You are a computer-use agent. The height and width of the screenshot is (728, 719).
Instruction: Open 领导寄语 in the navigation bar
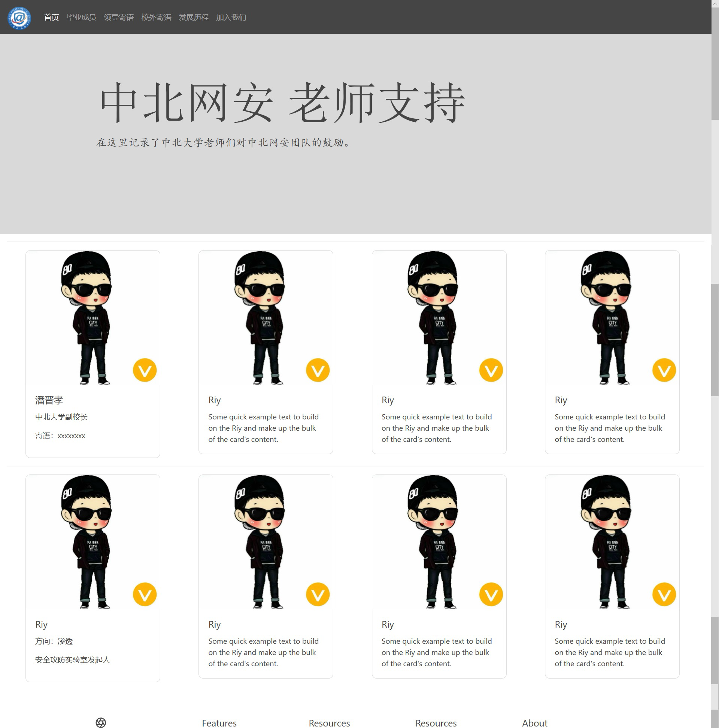(119, 17)
